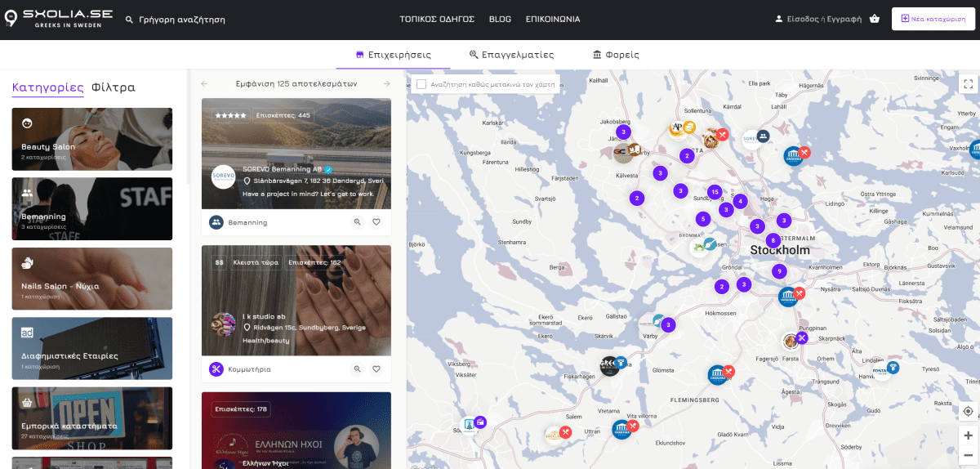The width and height of the screenshot is (980, 469).
Task: Click the Εμφάνιση 125 αποτελεσμάτων text
Action: point(296,83)
